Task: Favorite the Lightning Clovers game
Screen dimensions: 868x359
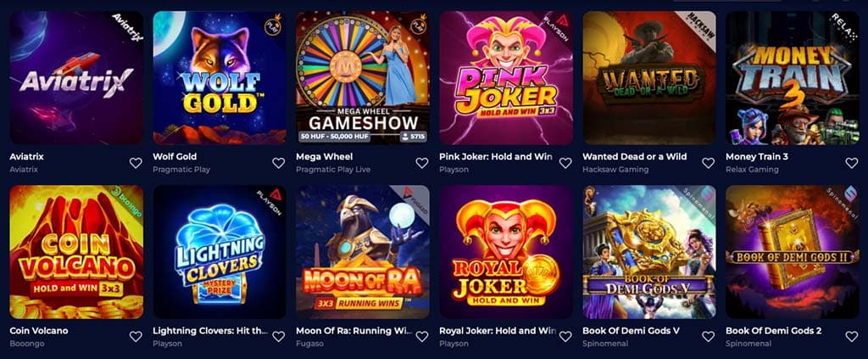Action: [x=278, y=336]
